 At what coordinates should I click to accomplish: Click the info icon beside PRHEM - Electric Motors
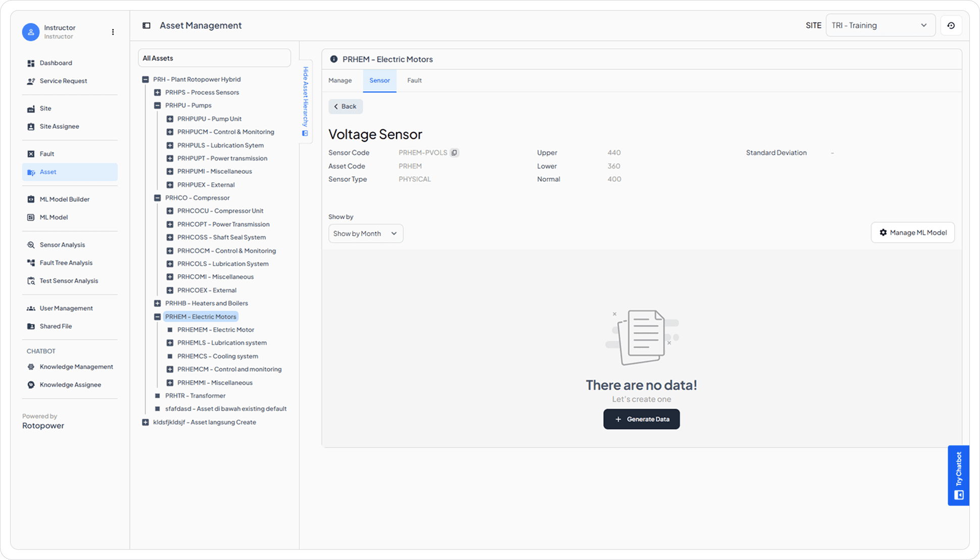333,59
